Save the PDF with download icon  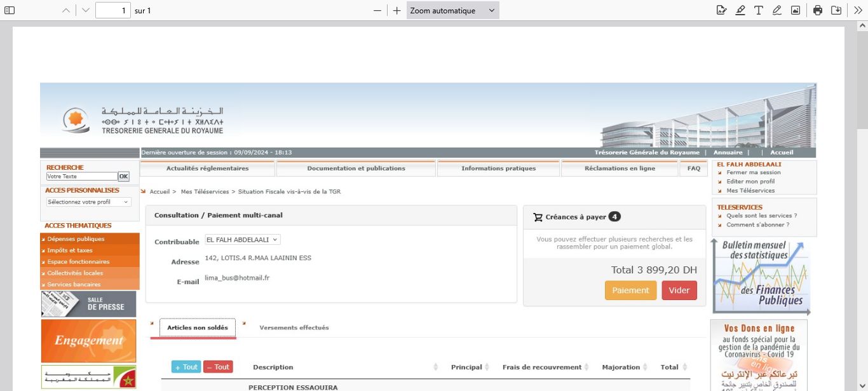[x=836, y=10]
